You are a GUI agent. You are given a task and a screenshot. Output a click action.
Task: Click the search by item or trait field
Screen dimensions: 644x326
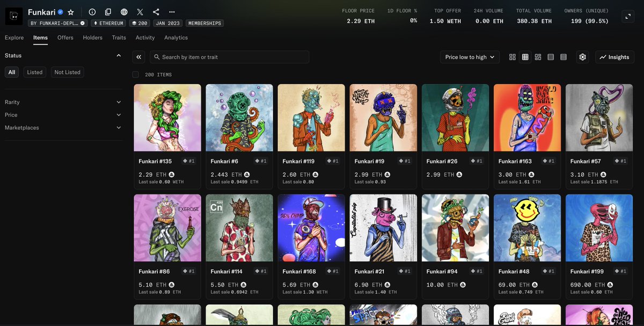pos(229,57)
